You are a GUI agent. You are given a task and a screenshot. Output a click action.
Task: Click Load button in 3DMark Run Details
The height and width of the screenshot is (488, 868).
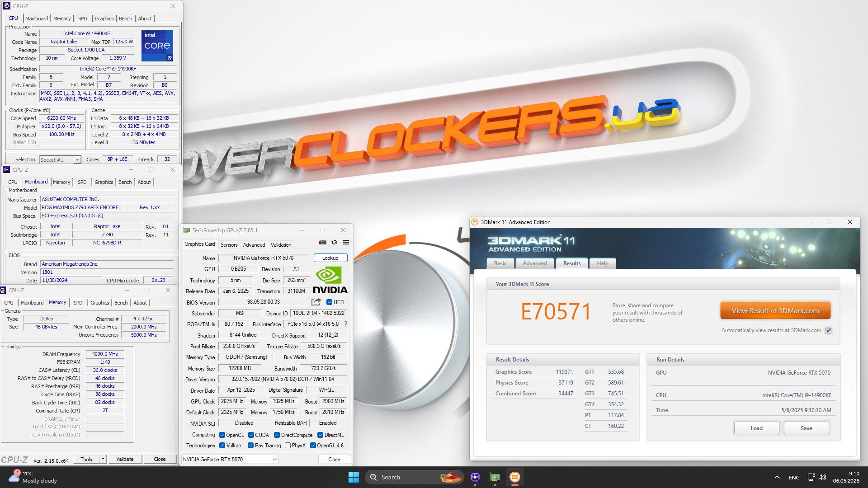[756, 428]
